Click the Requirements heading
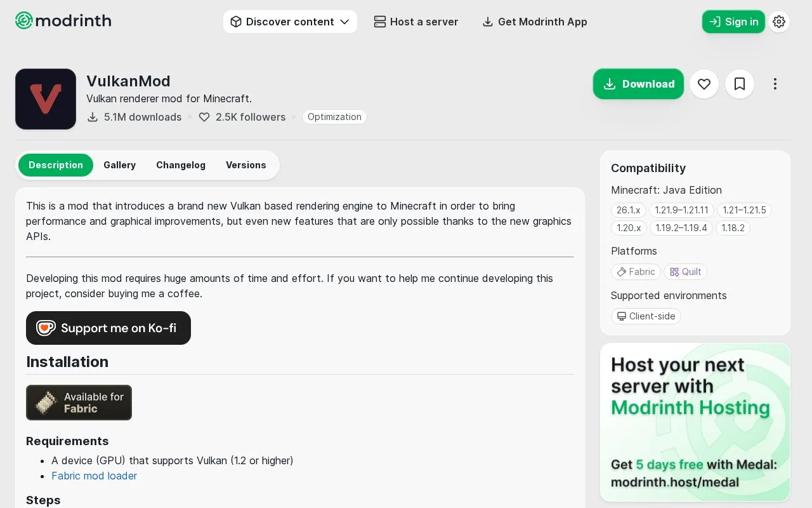812x508 pixels. (x=67, y=441)
